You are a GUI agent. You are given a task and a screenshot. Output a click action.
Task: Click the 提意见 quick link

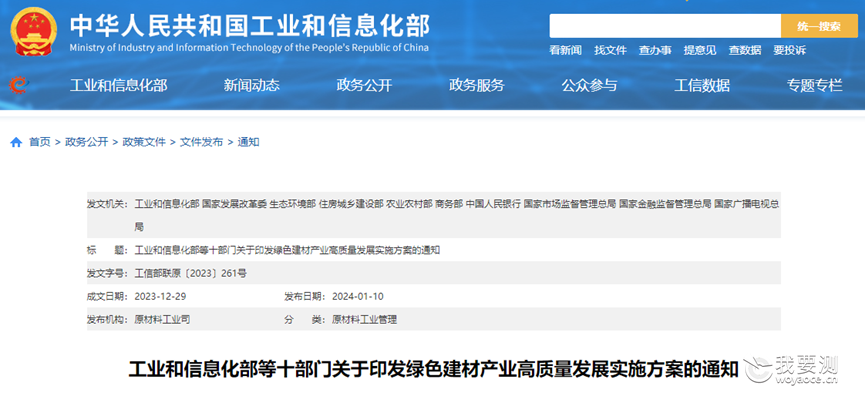point(700,50)
